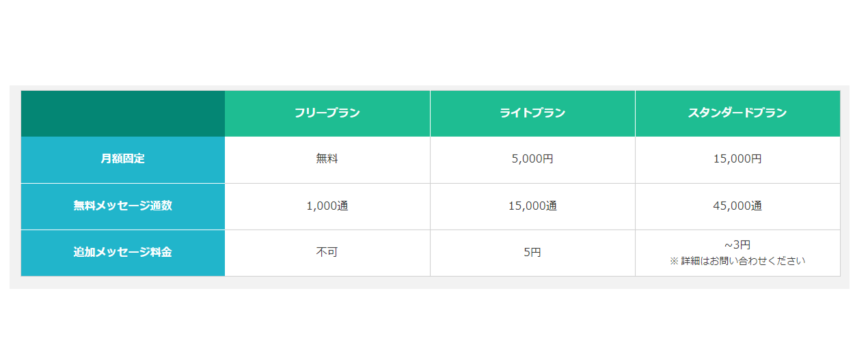
Task: Click the gray strip above the スタンダードプラン header
Action: pos(737,87)
